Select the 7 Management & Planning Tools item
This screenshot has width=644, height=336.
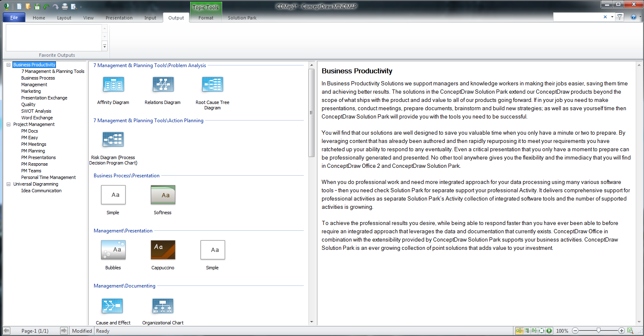[53, 71]
